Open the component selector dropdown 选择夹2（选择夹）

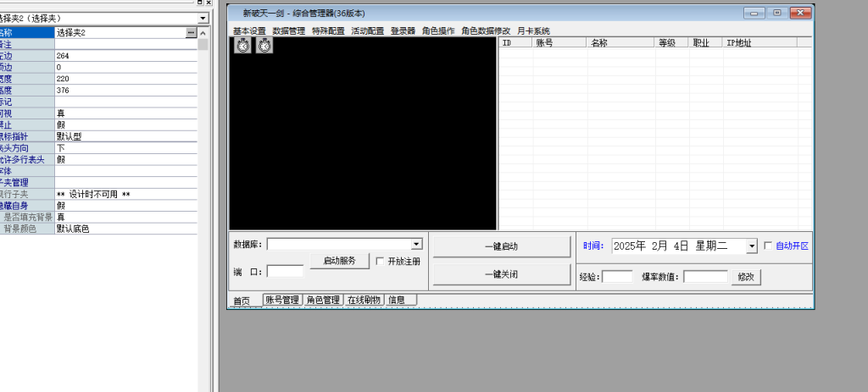[x=203, y=19]
